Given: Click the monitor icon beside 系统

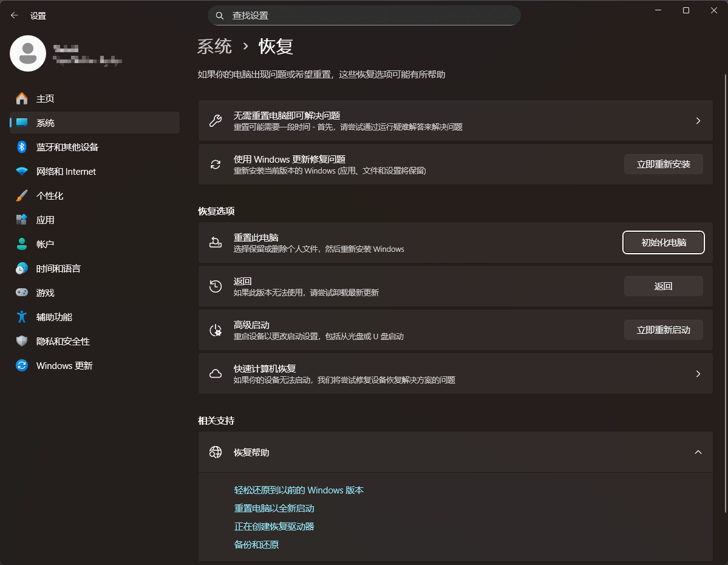Looking at the screenshot, I should pos(22,123).
